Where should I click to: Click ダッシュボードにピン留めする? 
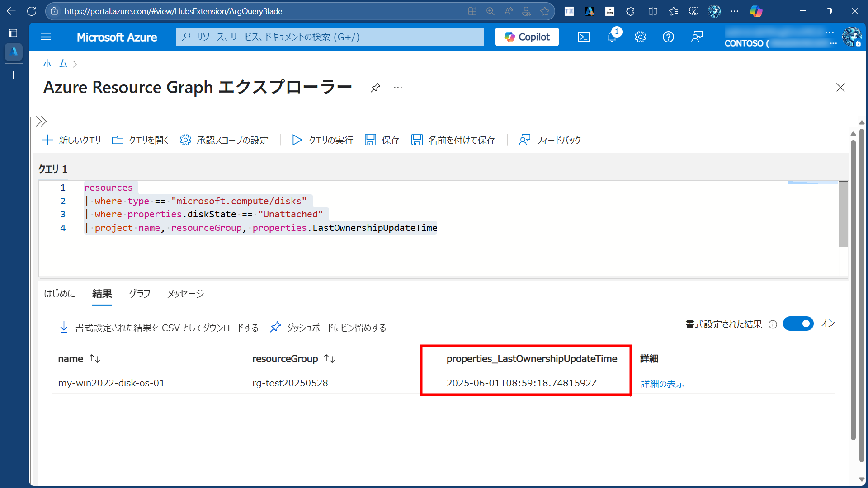click(328, 328)
